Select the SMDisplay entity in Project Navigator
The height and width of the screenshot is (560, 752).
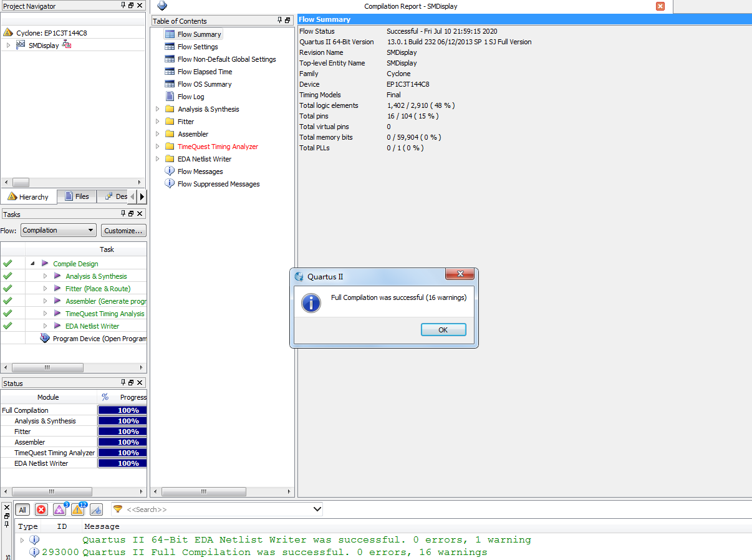tap(44, 46)
